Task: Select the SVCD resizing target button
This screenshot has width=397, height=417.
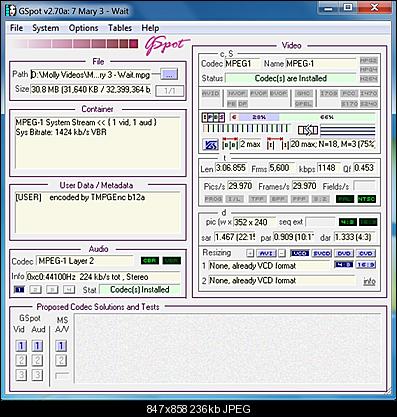Action: (x=322, y=253)
